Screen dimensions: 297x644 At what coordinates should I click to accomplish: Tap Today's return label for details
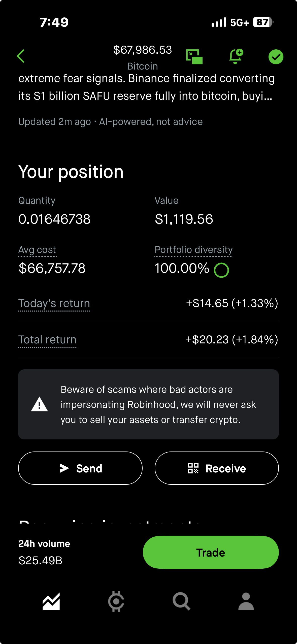(54, 303)
